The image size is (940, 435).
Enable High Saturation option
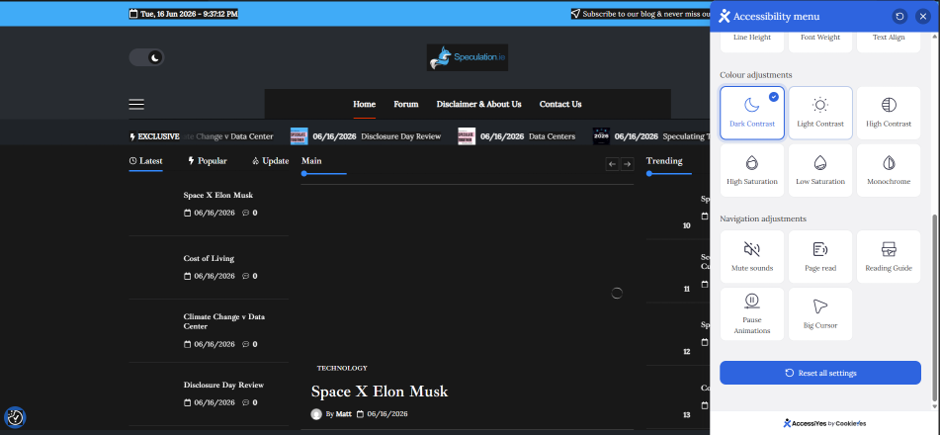752,170
